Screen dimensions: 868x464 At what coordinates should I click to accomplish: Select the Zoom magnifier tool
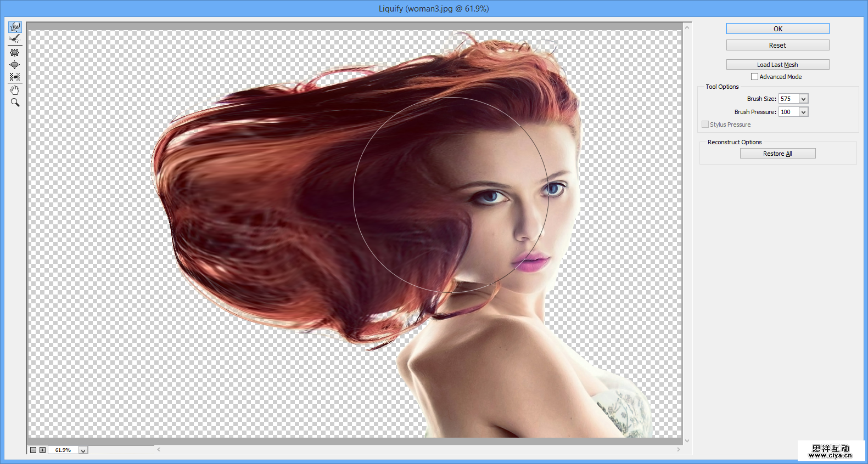[x=15, y=103]
